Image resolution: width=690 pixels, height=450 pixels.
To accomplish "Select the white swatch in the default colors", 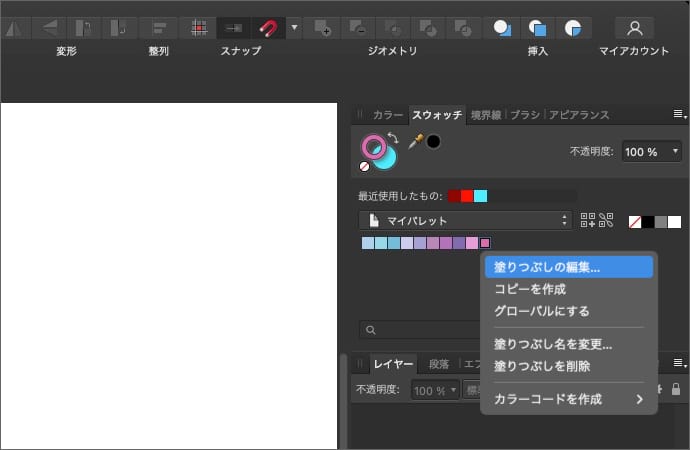I will tap(674, 221).
